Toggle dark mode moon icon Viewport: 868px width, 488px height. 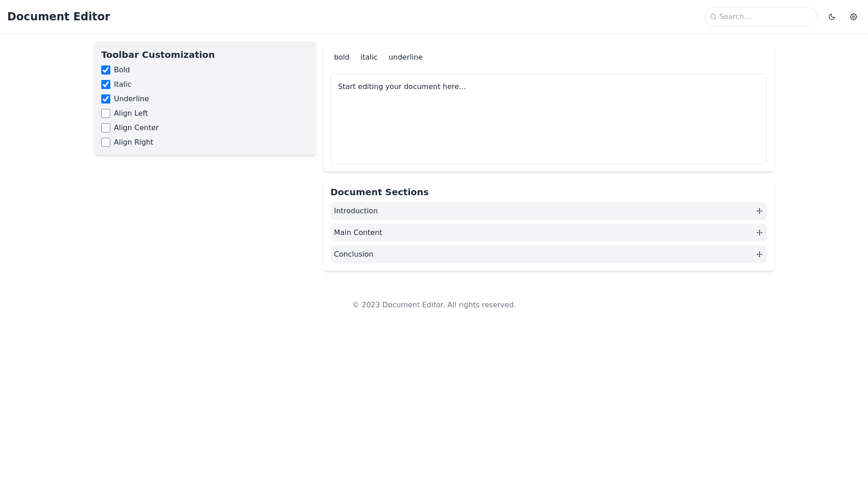(x=831, y=17)
